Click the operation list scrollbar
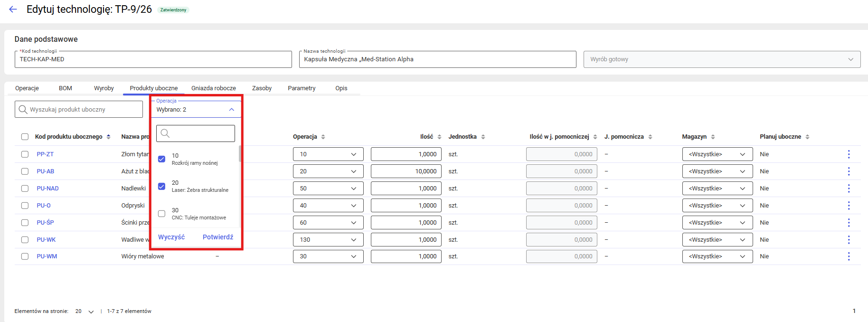Screen dimensions: 868x322 [240, 154]
